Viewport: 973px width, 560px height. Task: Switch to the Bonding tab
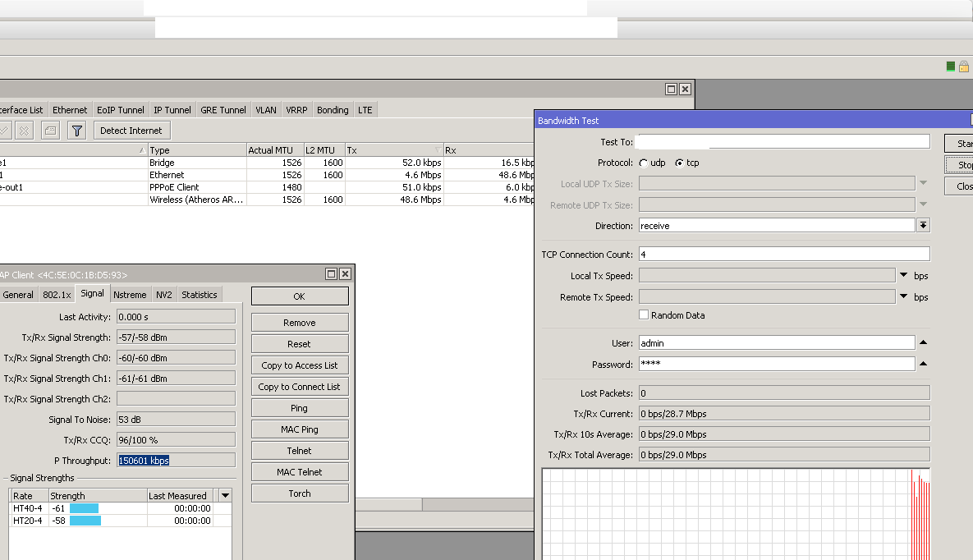pos(333,110)
